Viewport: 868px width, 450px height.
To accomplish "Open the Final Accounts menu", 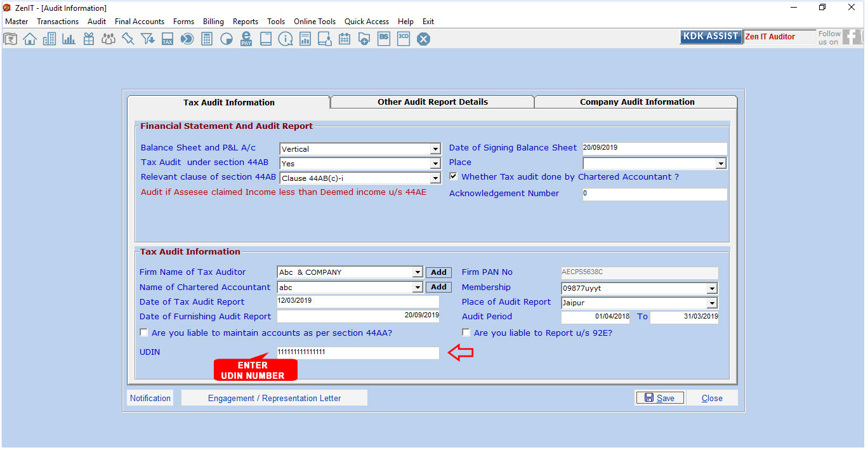I will (x=139, y=22).
